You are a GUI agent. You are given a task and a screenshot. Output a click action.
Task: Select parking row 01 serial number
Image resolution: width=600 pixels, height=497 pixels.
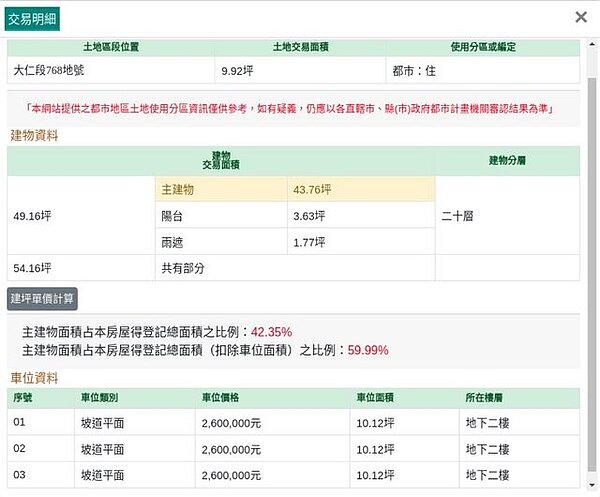41,422
